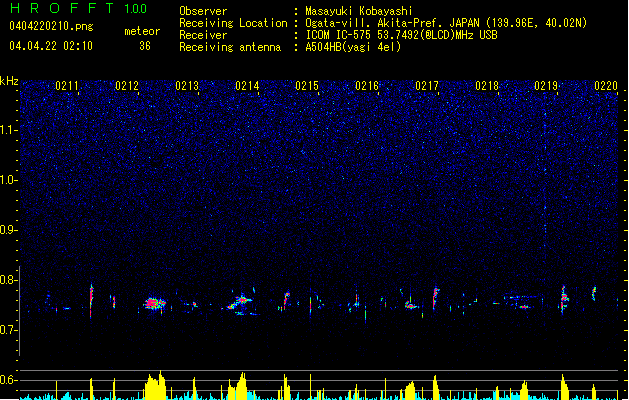Click the Observer label
Image resolution: width=629 pixels, height=400 pixels.
point(203,11)
